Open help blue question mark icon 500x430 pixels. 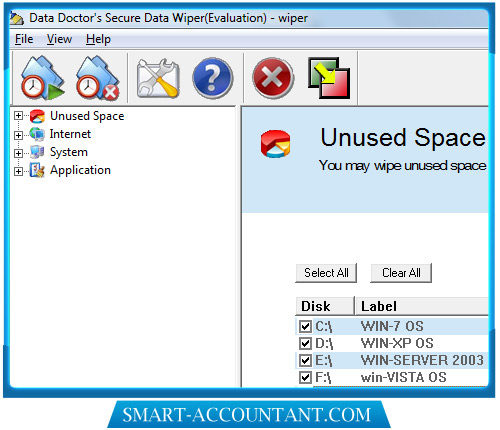[x=213, y=78]
